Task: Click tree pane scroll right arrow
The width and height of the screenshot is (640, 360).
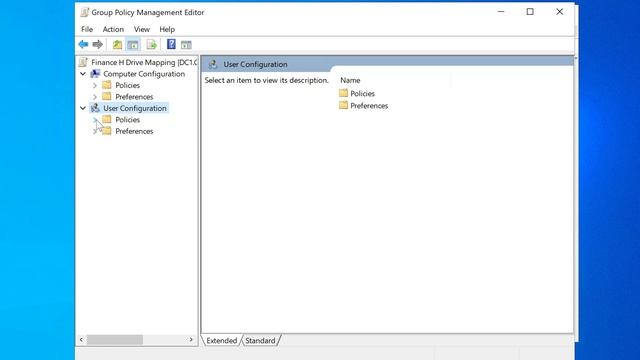Action: coord(191,340)
